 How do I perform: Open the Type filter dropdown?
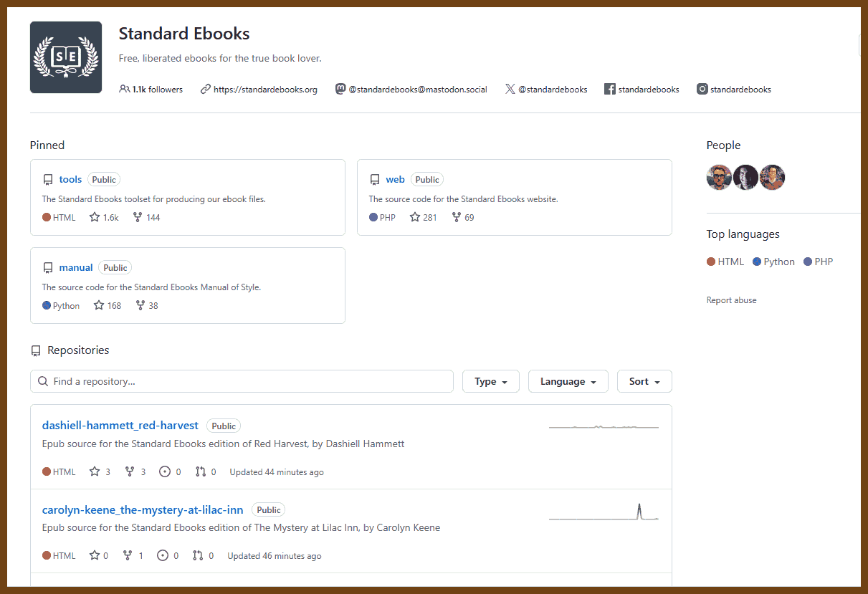490,381
